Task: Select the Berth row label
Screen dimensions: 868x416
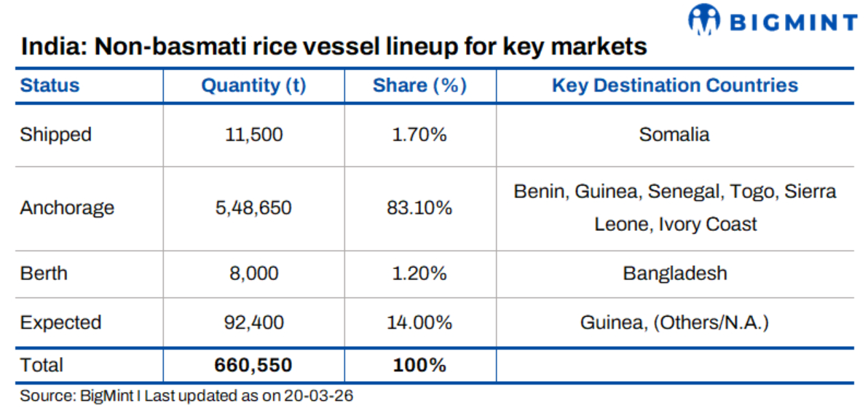Action: [44, 274]
